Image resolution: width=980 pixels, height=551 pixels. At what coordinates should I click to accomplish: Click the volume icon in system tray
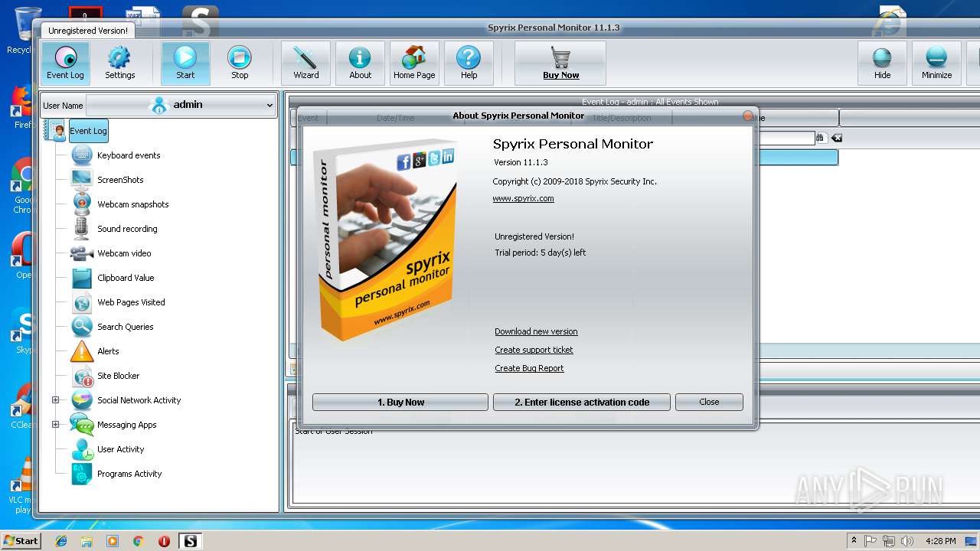click(906, 541)
